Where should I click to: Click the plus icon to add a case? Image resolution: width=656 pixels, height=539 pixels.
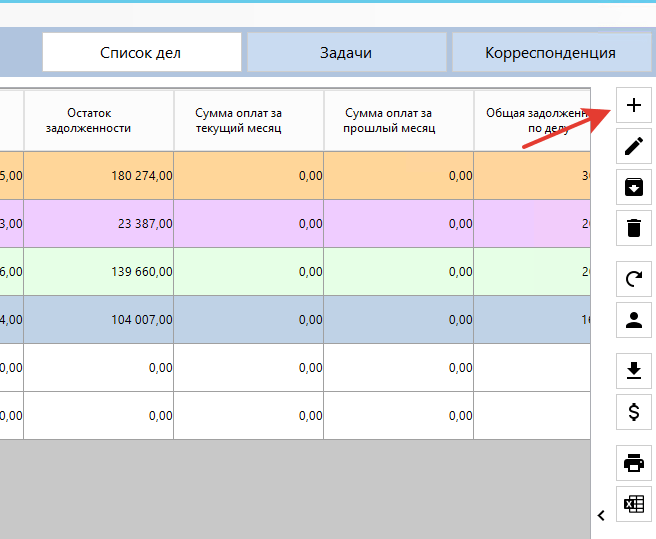pyautogui.click(x=634, y=105)
